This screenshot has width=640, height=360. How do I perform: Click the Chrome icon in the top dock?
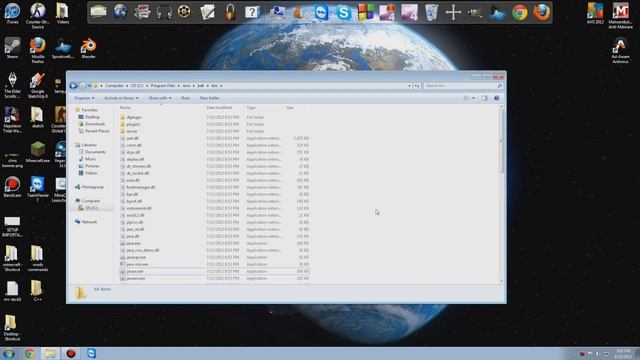click(x=520, y=12)
